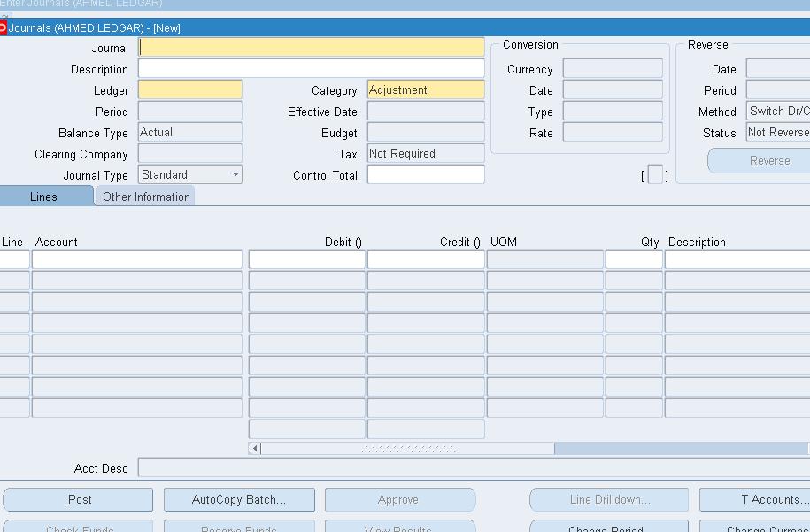This screenshot has width=810, height=532.
Task: Click the Category field showing Adjustment
Action: coord(425,90)
